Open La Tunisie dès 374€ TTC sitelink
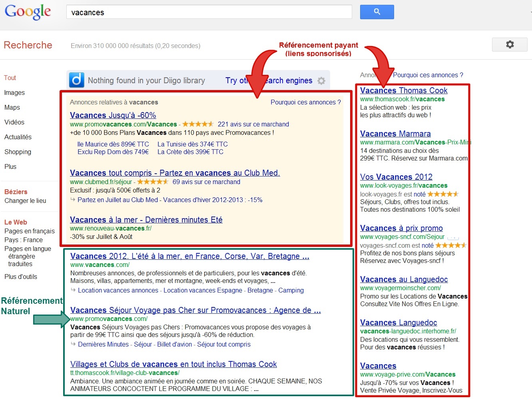Image resolution: width=532 pixels, height=399 pixels. click(193, 144)
